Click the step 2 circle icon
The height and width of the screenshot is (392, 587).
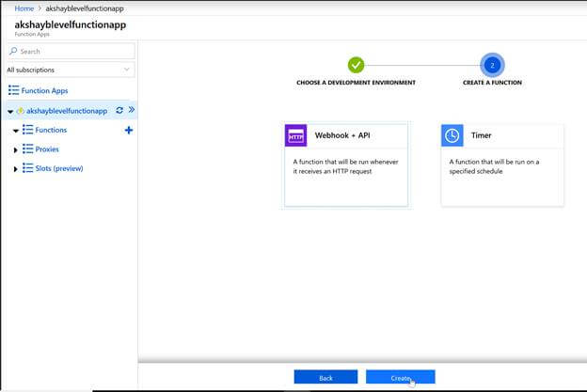pos(492,65)
